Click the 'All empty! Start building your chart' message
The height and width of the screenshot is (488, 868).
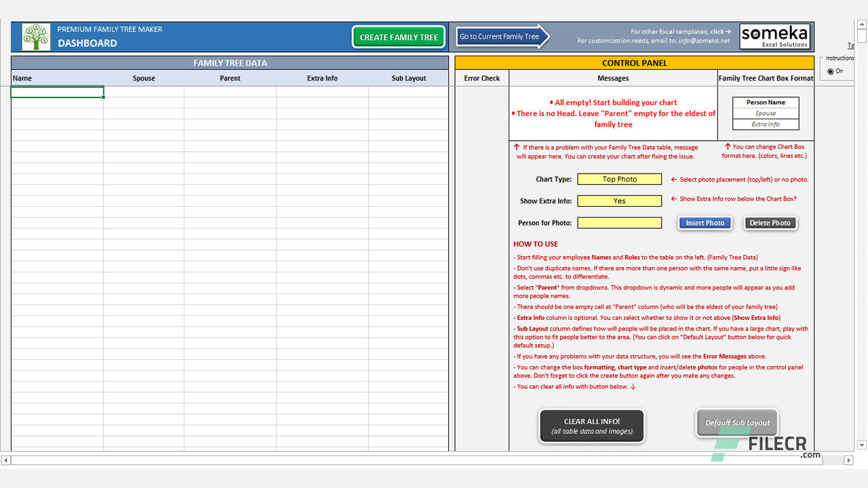[x=613, y=102]
